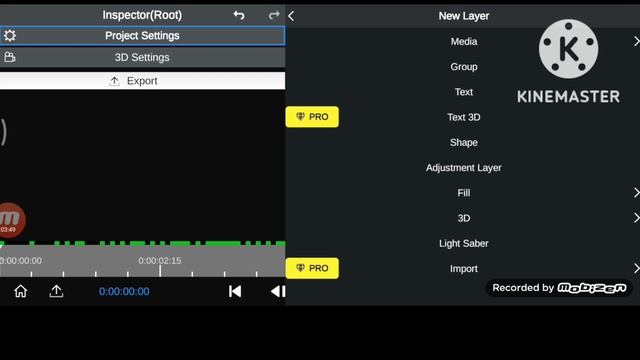Select Adjustment Layer option
Viewport: 640px width, 360px height.
[x=464, y=168]
